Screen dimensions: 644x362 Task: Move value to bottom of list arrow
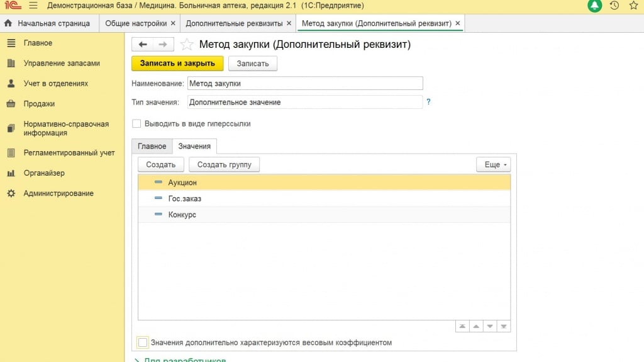point(504,327)
